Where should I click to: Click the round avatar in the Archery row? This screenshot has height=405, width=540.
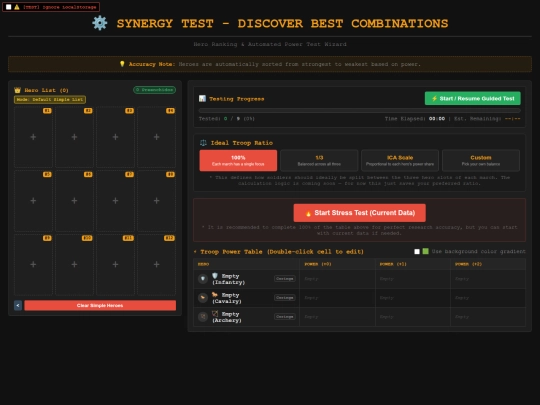(x=203, y=316)
